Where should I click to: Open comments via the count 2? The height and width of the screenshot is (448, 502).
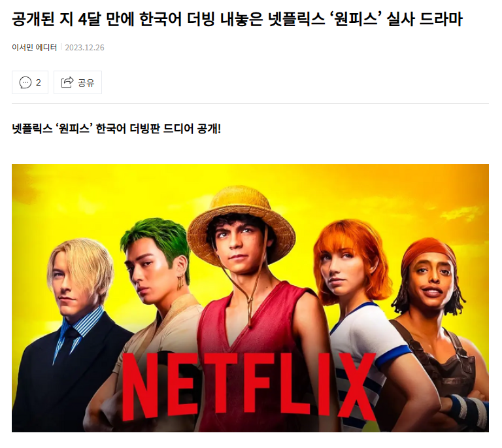(39, 82)
